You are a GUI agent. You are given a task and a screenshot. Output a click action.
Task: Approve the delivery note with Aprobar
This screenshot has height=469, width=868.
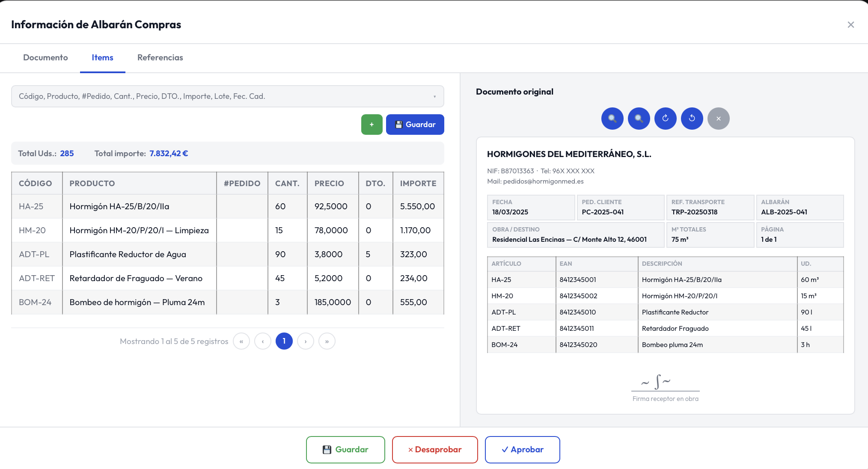(x=522, y=450)
